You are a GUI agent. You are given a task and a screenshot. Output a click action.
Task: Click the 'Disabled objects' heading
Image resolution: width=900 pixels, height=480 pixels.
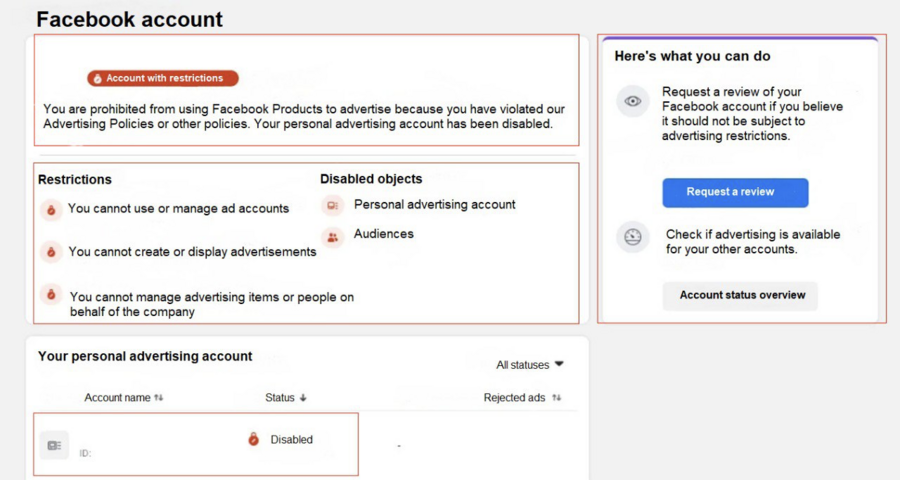tap(371, 179)
